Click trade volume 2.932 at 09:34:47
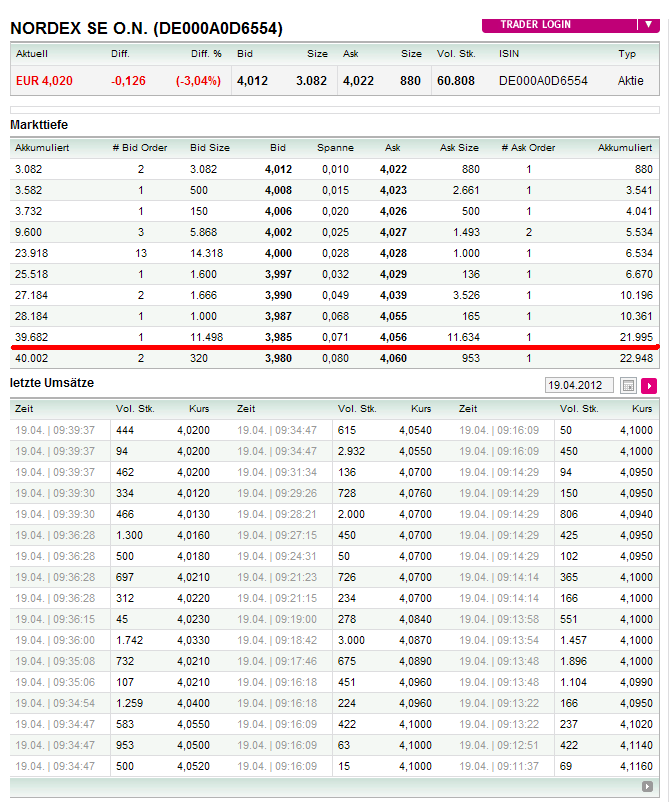This screenshot has width=671, height=808. [351, 452]
